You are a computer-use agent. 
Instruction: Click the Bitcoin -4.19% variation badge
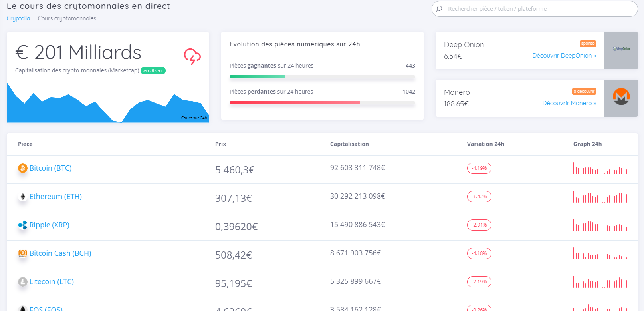(x=479, y=168)
